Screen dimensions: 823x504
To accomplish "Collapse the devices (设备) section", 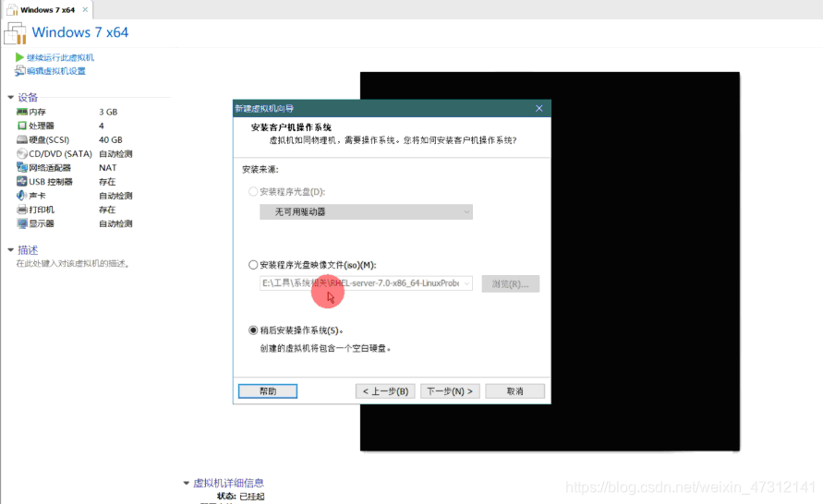I will click(x=10, y=98).
